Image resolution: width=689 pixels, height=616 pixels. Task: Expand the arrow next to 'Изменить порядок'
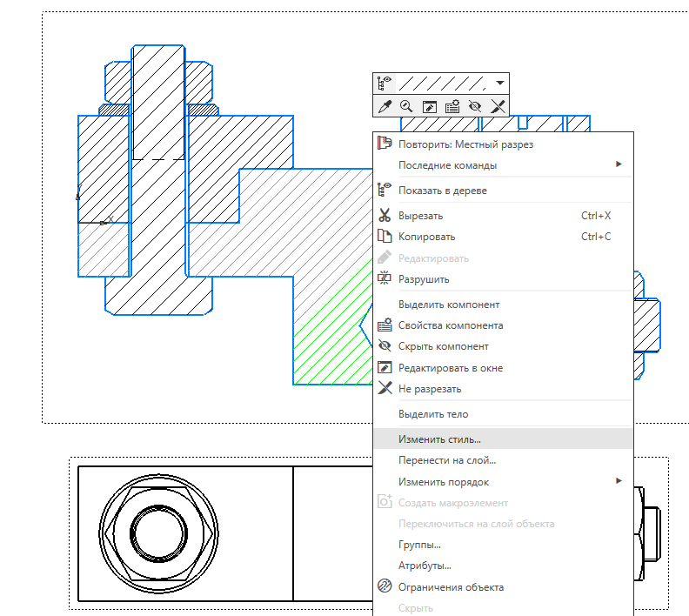tap(619, 480)
